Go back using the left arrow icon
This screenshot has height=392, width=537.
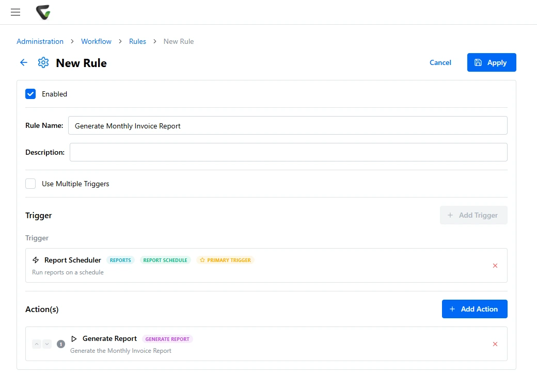[x=24, y=62]
